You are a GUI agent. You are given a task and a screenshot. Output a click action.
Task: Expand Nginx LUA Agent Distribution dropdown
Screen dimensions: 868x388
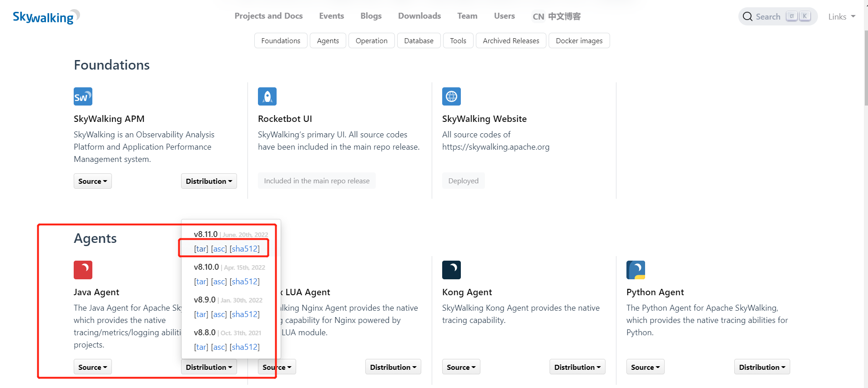tap(393, 367)
